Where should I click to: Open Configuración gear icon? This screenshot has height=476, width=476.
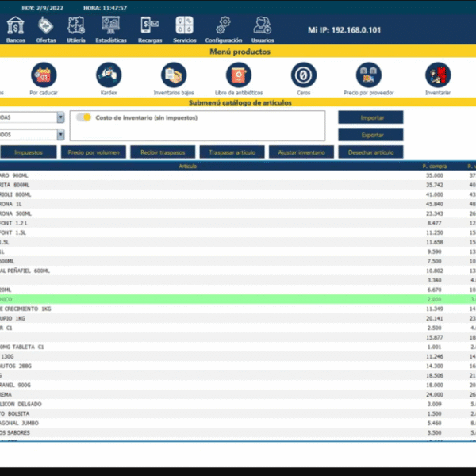pyautogui.click(x=224, y=26)
